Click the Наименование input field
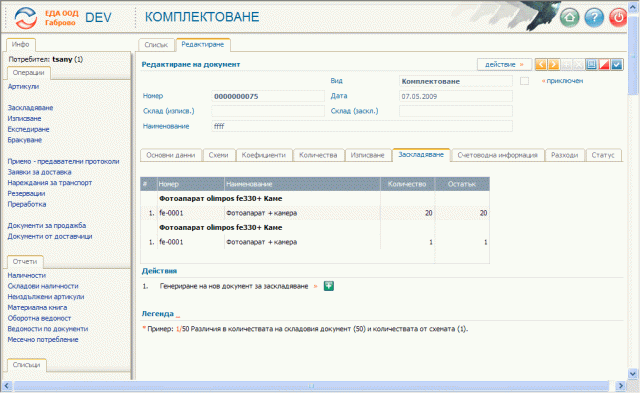 tap(362, 126)
